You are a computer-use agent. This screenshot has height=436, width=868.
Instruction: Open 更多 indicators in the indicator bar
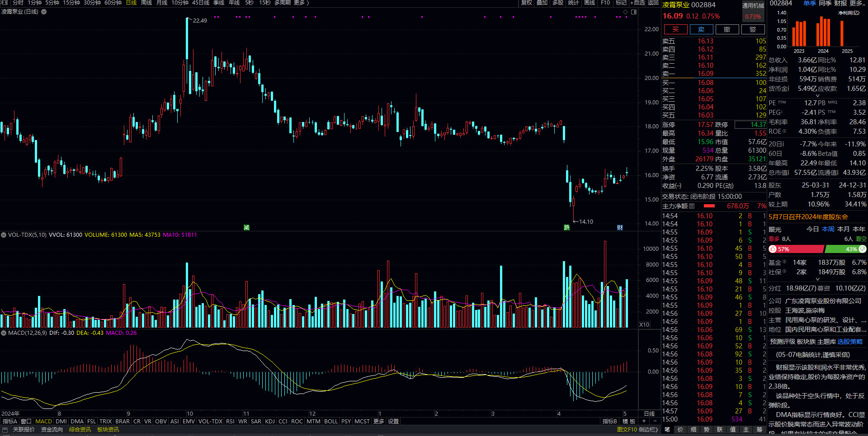[x=379, y=422]
